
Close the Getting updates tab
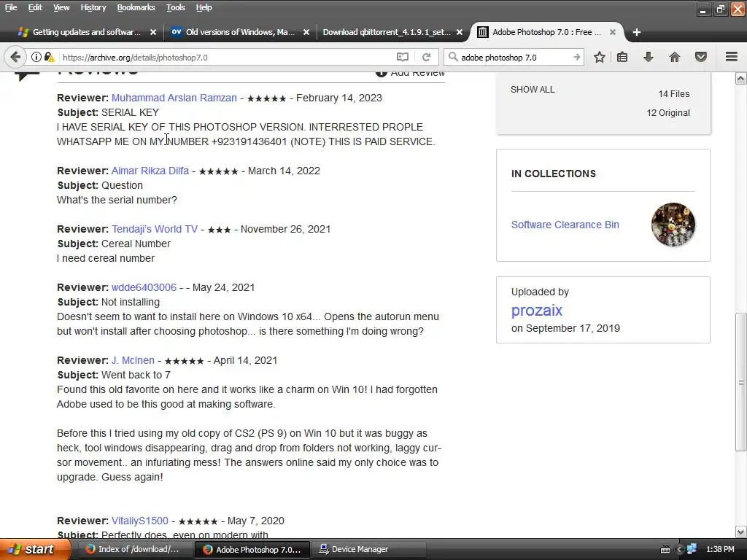click(x=153, y=32)
